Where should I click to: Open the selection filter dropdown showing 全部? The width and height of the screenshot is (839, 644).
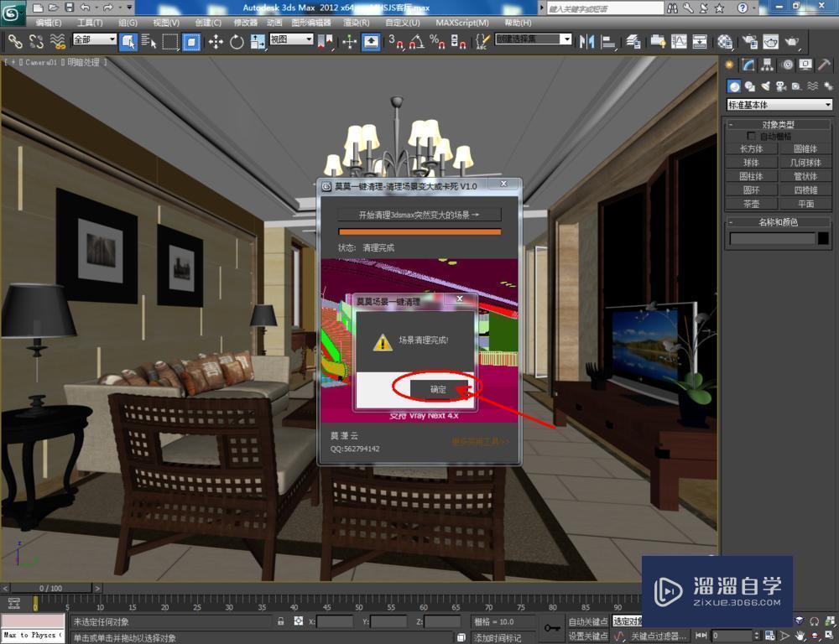[94, 39]
